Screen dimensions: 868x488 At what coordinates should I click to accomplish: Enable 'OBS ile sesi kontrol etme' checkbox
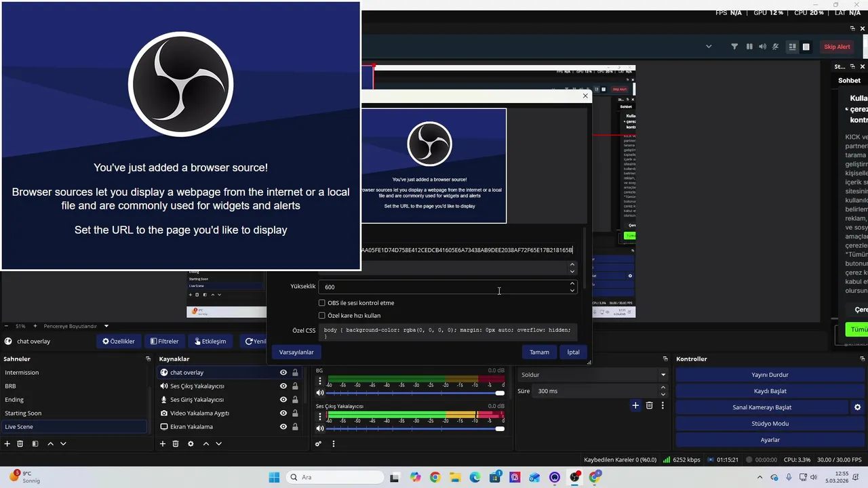point(322,303)
